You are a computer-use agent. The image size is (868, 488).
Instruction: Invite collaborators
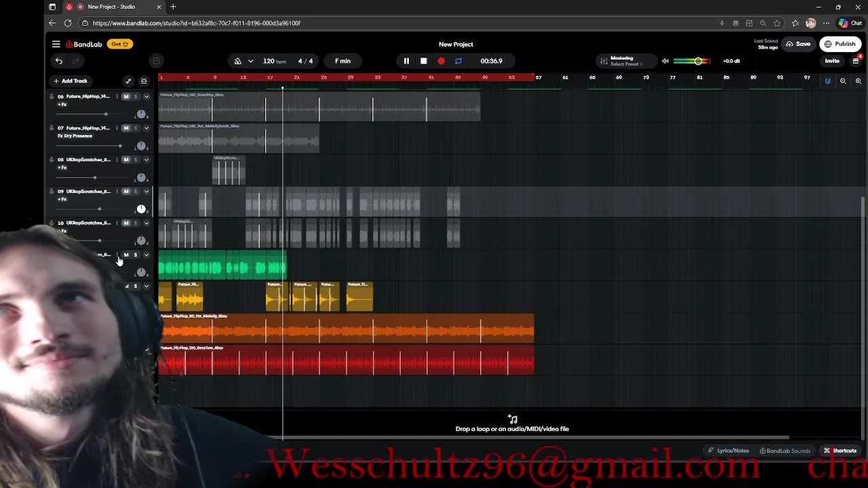(x=831, y=61)
